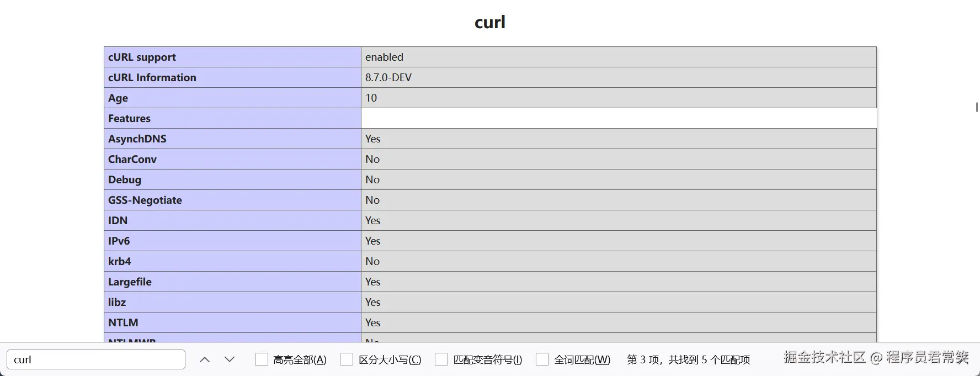Viewport: 980px width, 376px height.
Task: Jump to next find match arrow
Action: click(x=230, y=359)
